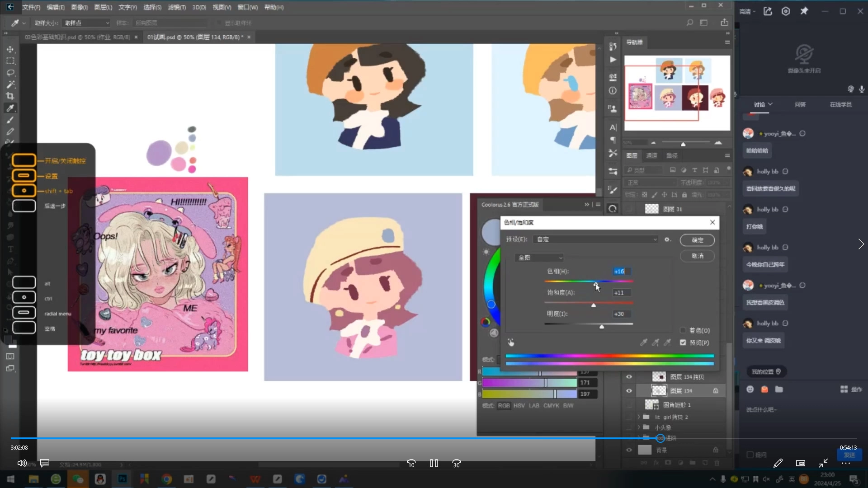The width and height of the screenshot is (868, 488).
Task: Select the Brush tool
Action: [10, 120]
